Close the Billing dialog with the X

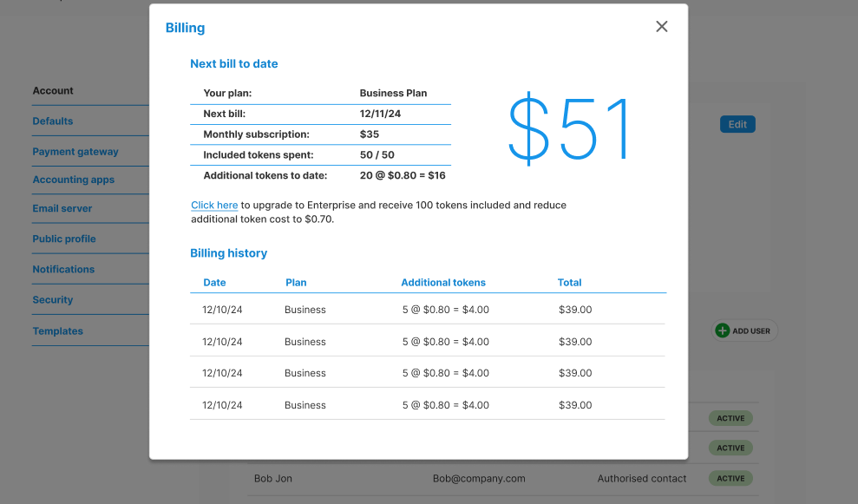tap(662, 26)
